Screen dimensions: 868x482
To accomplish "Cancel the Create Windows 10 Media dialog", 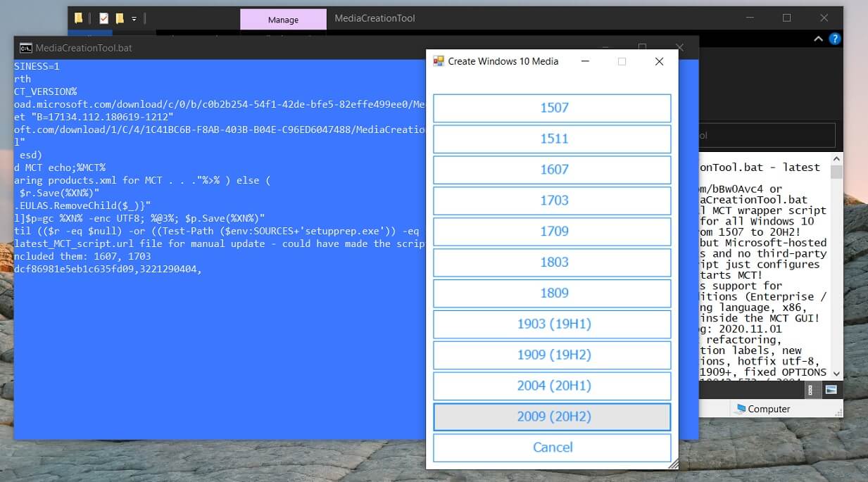I will (552, 448).
